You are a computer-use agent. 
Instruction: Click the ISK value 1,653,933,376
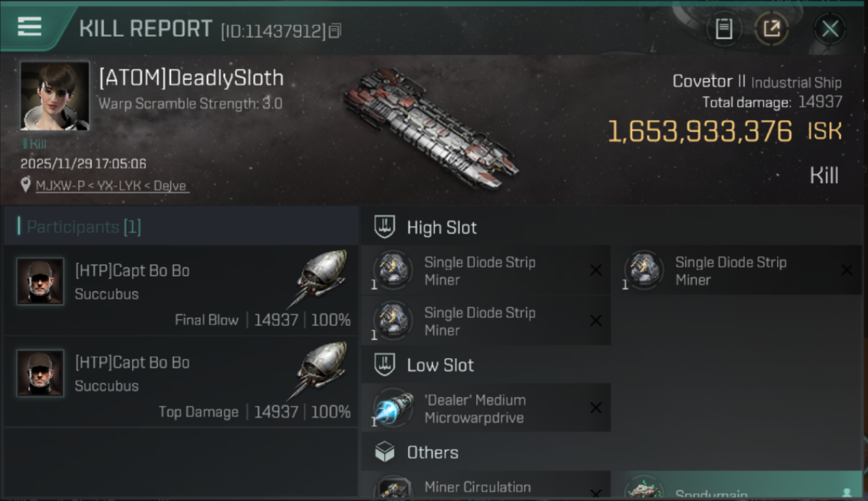[x=699, y=132]
